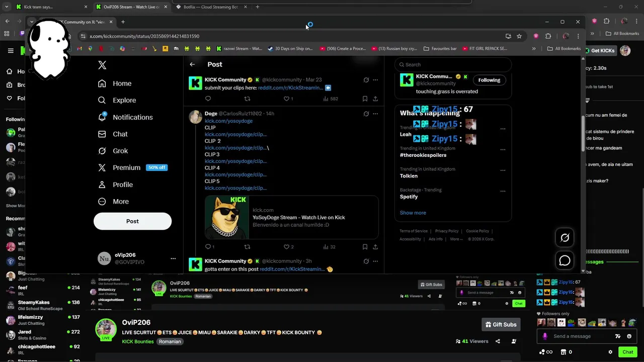Open the Spotify trend options ellipsis
Viewport: 644px width, 362px height.
click(503, 191)
